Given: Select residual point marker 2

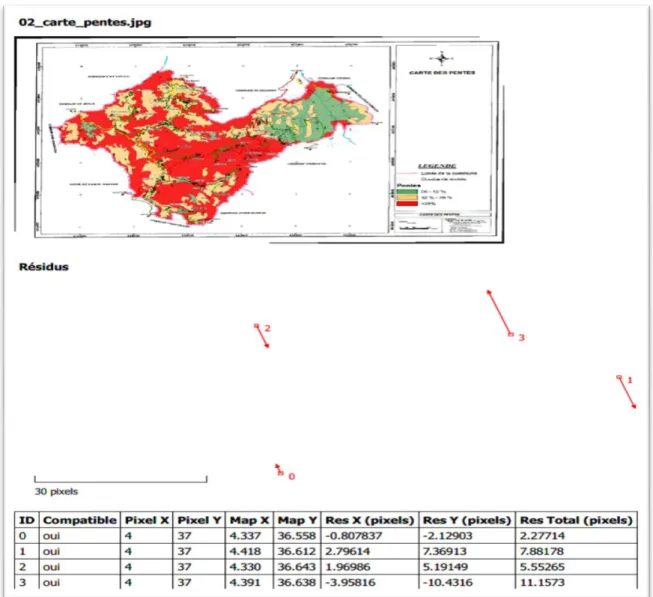Looking at the screenshot, I should 257,326.
